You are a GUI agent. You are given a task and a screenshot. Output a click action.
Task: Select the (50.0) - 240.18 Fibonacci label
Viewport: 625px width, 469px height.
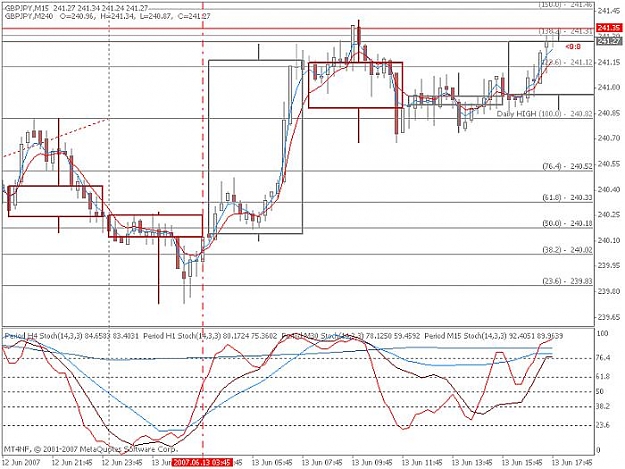pos(568,223)
